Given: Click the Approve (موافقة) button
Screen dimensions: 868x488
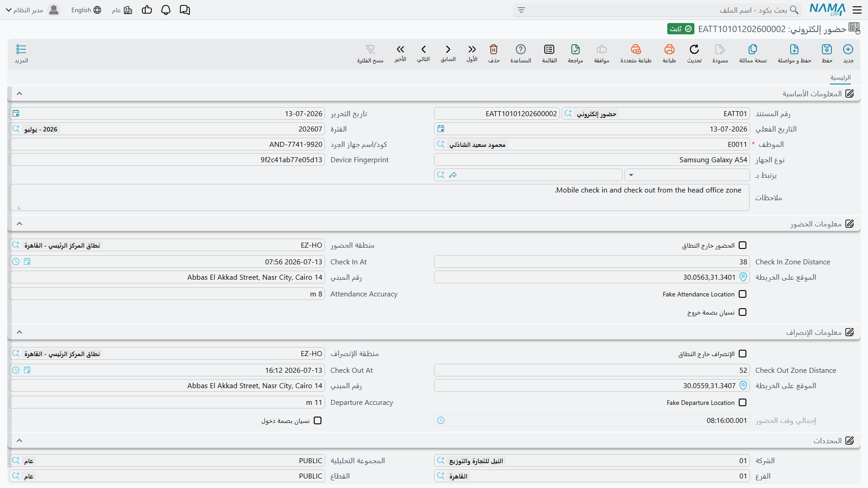Looking at the screenshot, I should tap(602, 53).
